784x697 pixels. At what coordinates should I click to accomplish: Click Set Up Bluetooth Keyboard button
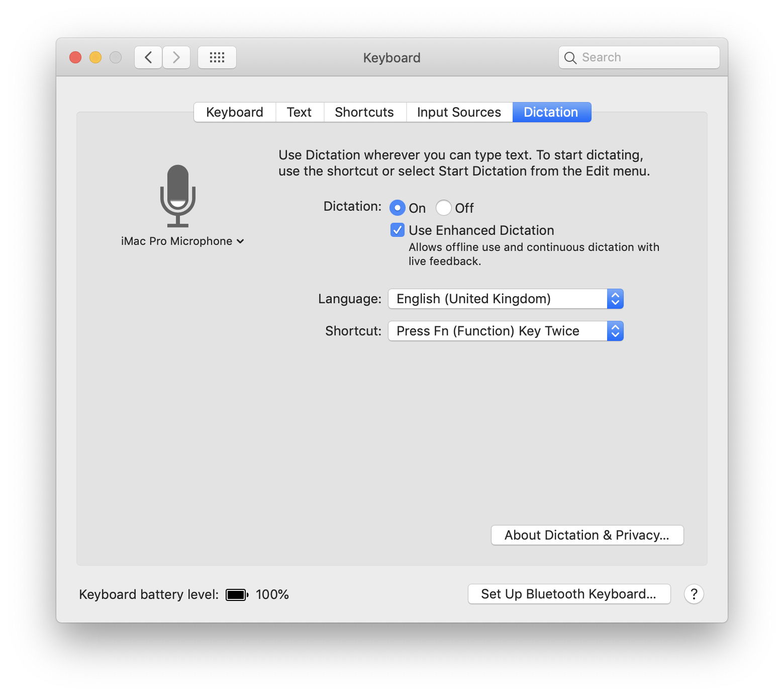[x=569, y=594]
